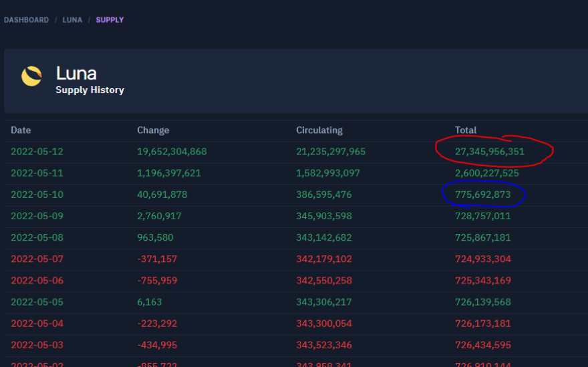The height and width of the screenshot is (367, 588).
Task: Select the change value -434,995
Action: coord(157,345)
